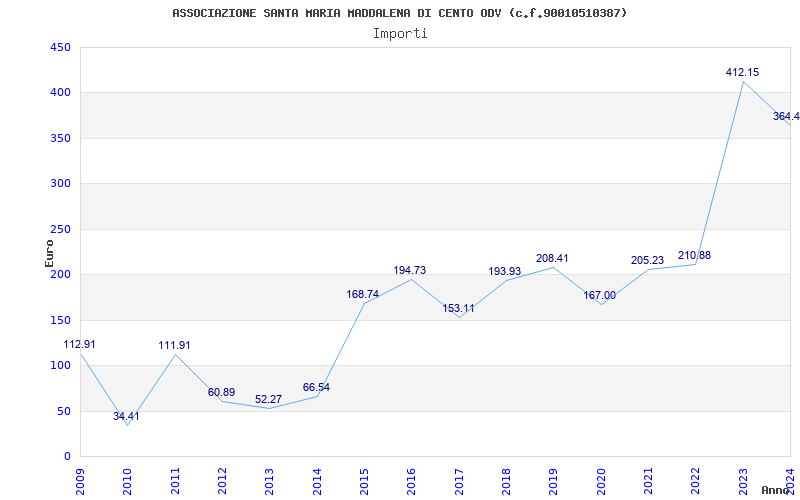
Task: Click y-axis tick label 250
Action: (60, 230)
